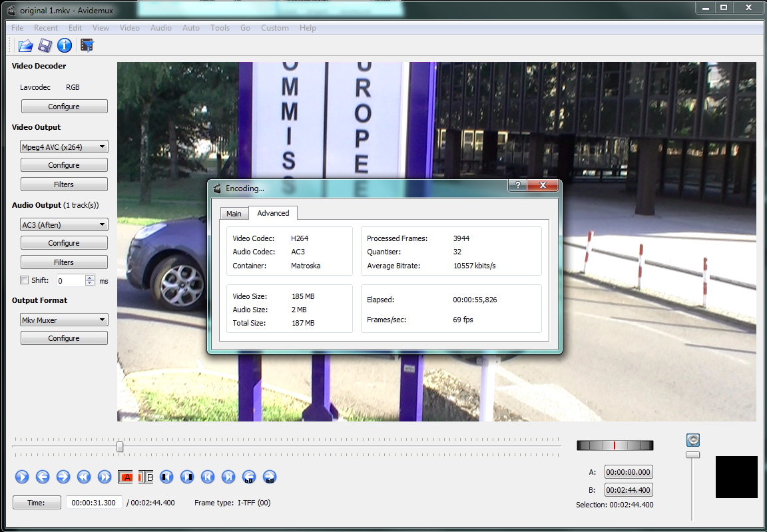Open Filters under Audio Output
767x532 pixels.
pyautogui.click(x=64, y=262)
